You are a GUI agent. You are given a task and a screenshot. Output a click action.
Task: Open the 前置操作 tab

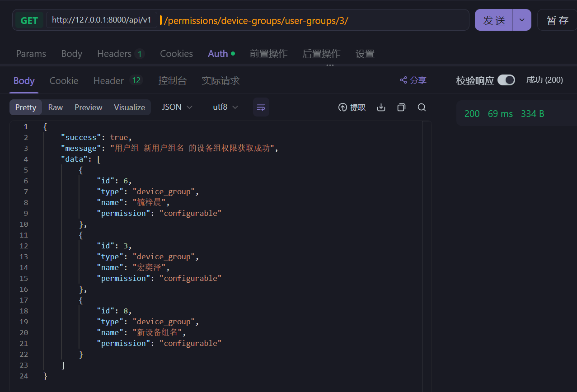(268, 53)
